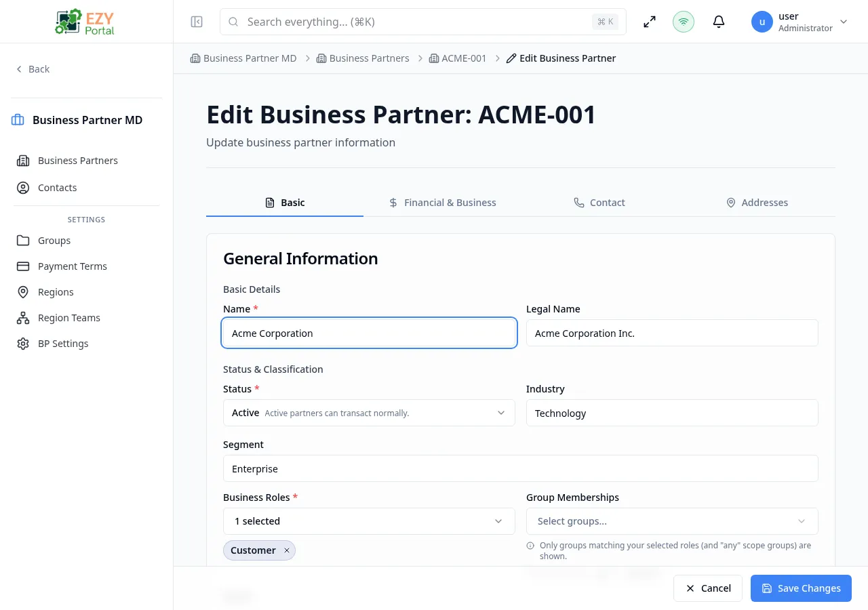Open Payment Terms settings
Screen dimensions: 868x610
(72, 266)
